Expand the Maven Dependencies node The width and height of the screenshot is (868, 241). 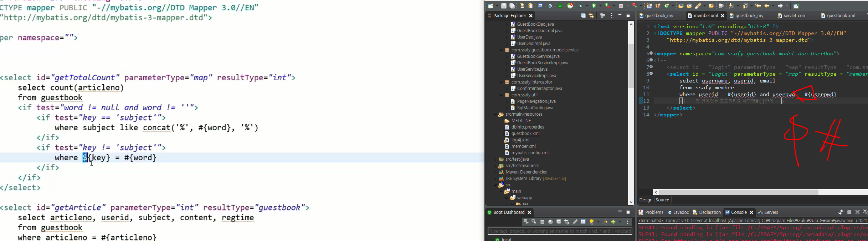click(x=495, y=172)
